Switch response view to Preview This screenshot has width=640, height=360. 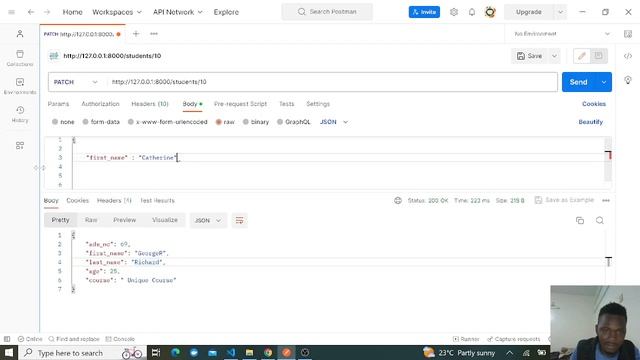[124, 220]
